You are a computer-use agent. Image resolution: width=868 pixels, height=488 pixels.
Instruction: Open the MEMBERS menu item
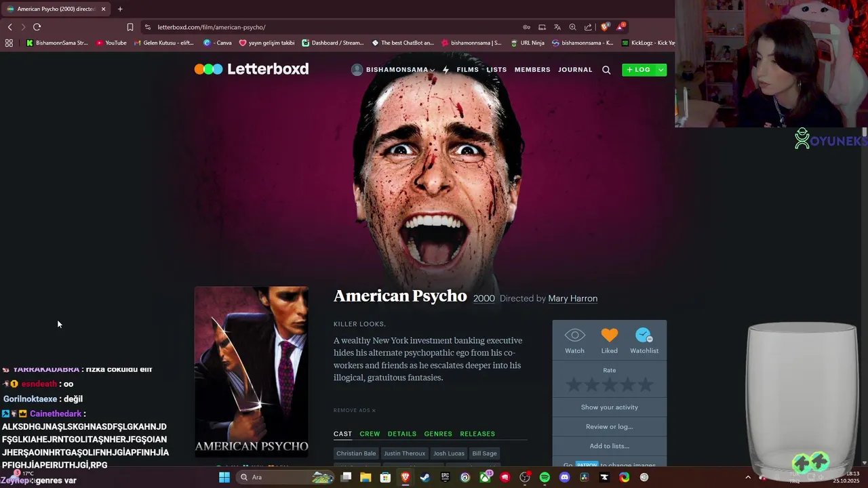(x=532, y=70)
